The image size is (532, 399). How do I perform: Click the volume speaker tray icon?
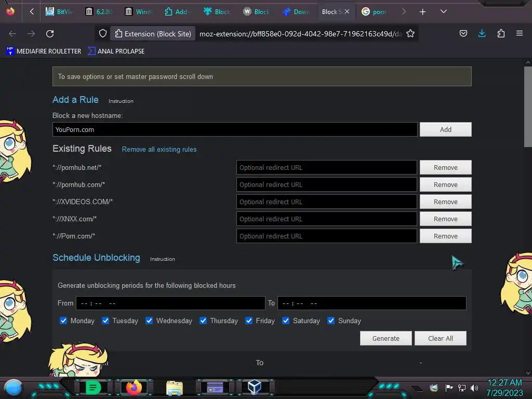(x=474, y=388)
